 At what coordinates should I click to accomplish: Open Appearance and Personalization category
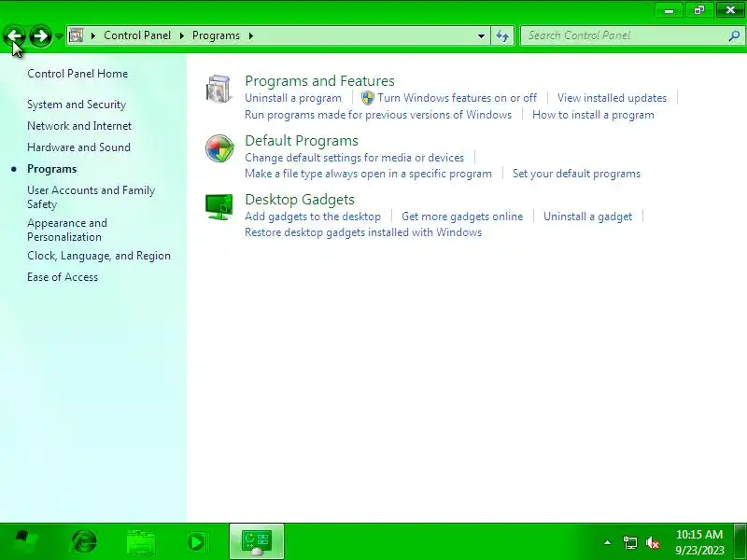point(67,230)
